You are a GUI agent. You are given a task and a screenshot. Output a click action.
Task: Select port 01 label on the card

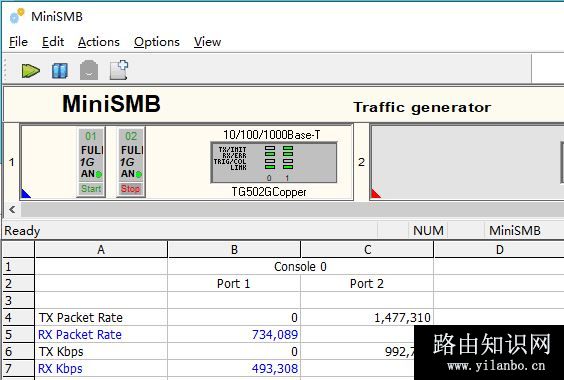coord(91,136)
